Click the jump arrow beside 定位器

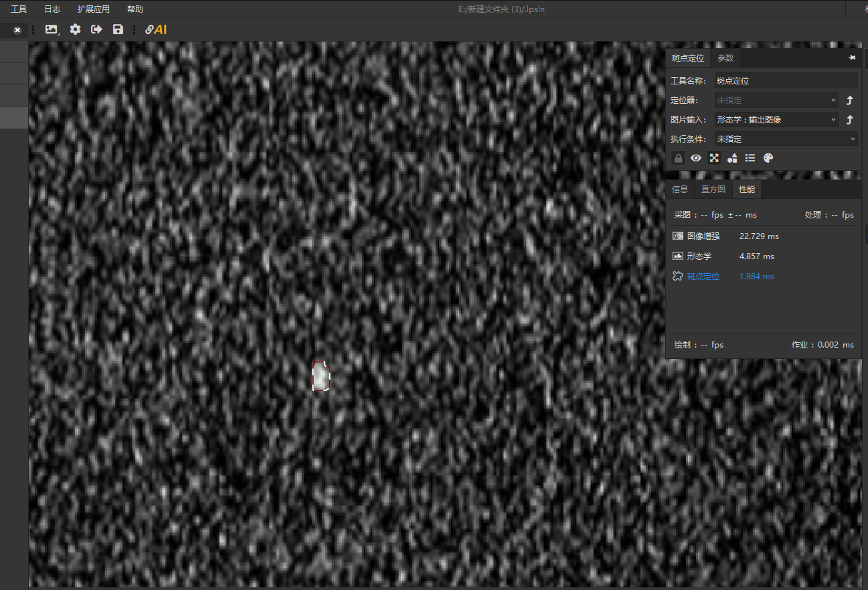pyautogui.click(x=849, y=100)
